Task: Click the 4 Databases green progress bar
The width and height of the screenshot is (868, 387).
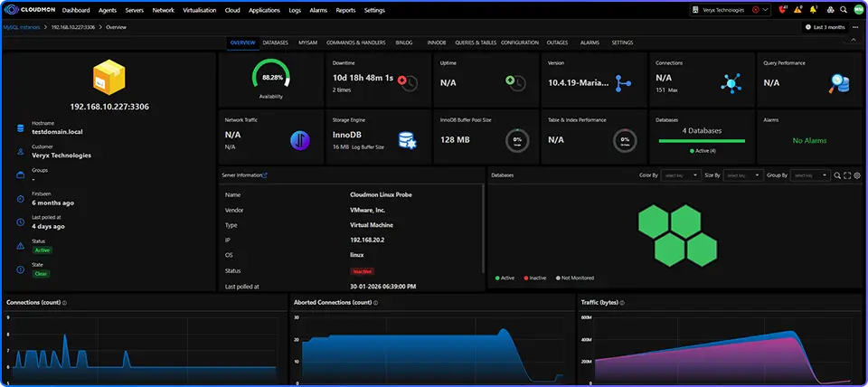Action: [702, 141]
